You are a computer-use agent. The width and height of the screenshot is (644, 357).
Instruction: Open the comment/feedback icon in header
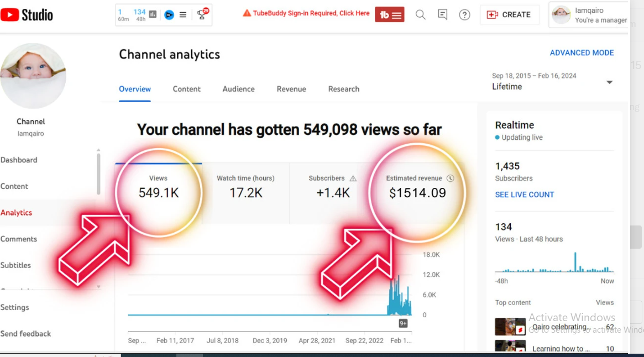pos(443,15)
